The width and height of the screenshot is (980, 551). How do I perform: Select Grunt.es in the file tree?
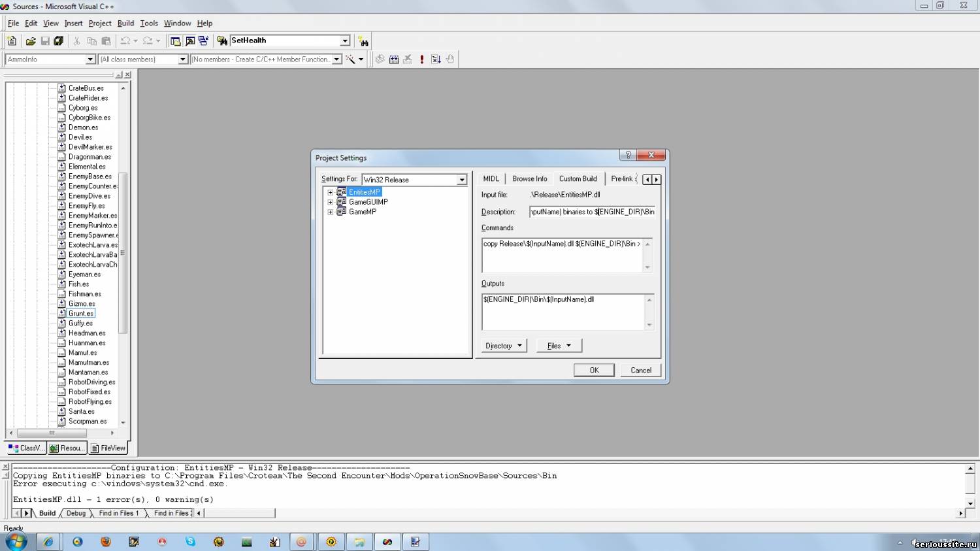coord(81,314)
